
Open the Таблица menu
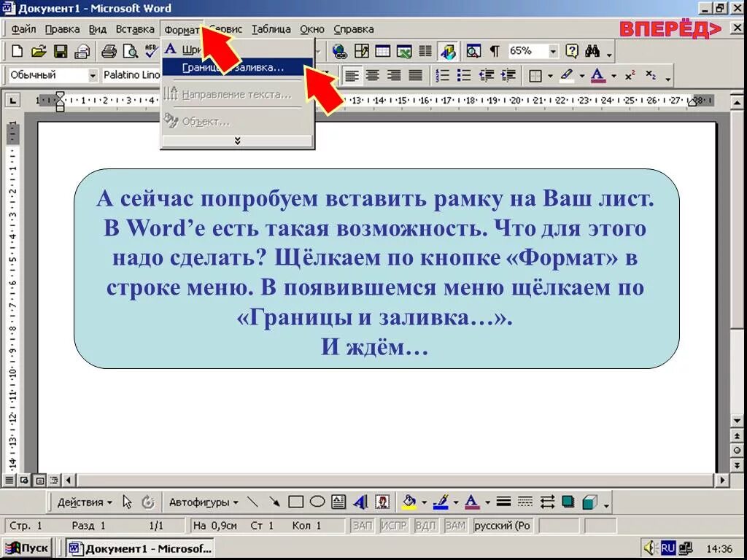271,29
